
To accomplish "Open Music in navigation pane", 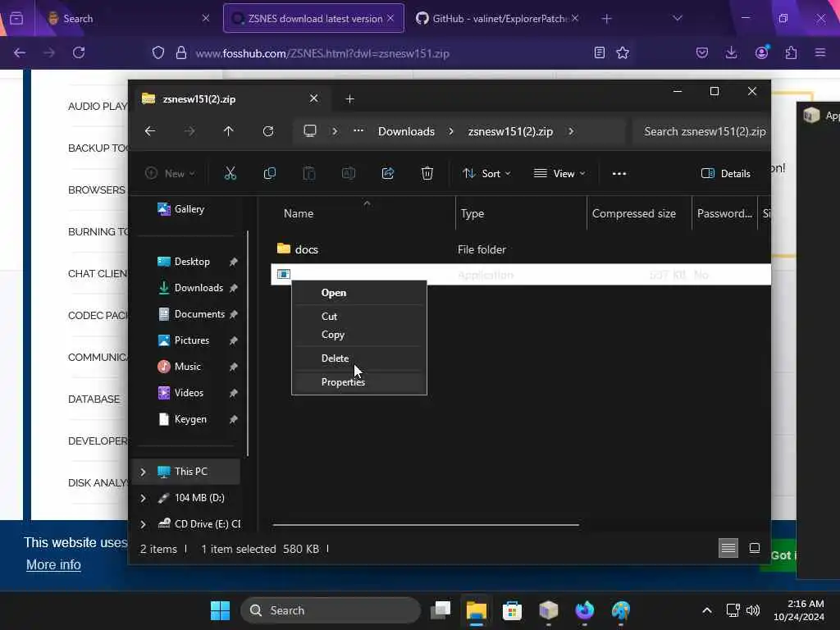I will pyautogui.click(x=186, y=367).
